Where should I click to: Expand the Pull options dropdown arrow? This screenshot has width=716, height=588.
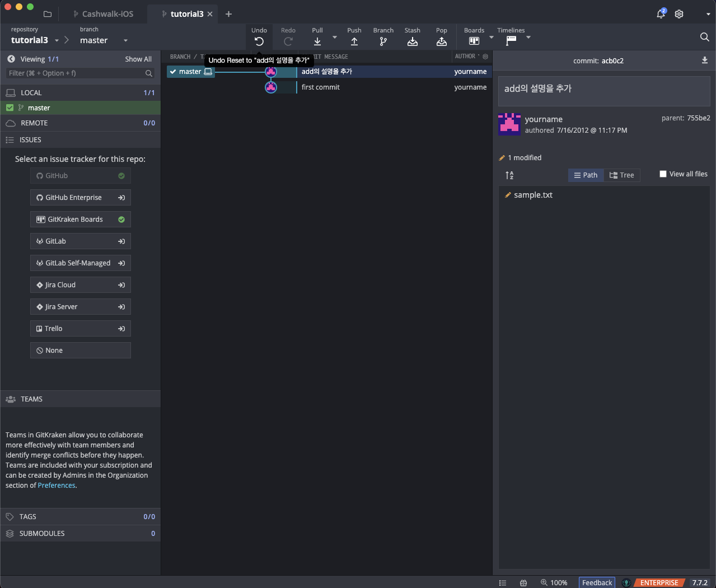[335, 38]
